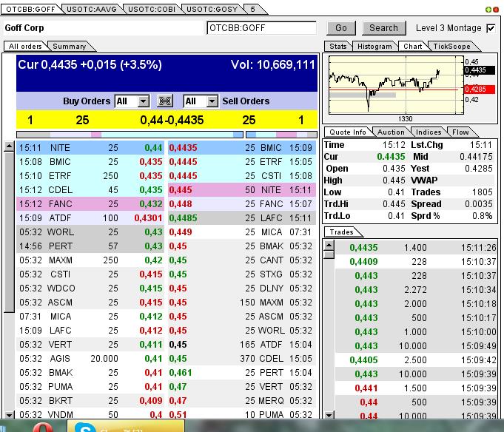Click the 0,4409 trade at 15:10:37
Viewport: 504px width, 432px height.
tap(416, 261)
